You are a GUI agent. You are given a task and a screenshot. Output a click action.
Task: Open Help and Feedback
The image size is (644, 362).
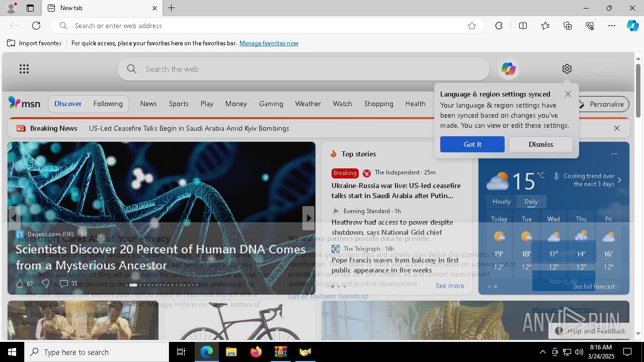click(x=591, y=331)
